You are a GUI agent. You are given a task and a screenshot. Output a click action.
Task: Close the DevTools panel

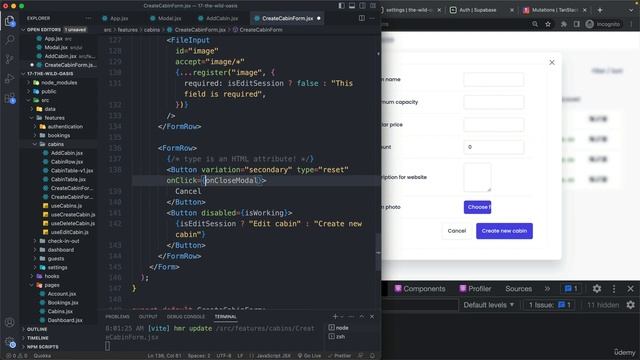click(630, 289)
